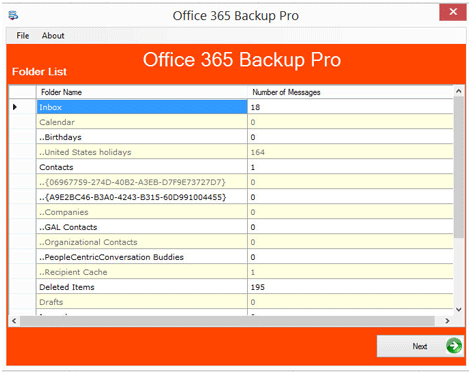Screen dimensions: 471x374
Task: Click the Calendar message count cell
Action: 350,122
